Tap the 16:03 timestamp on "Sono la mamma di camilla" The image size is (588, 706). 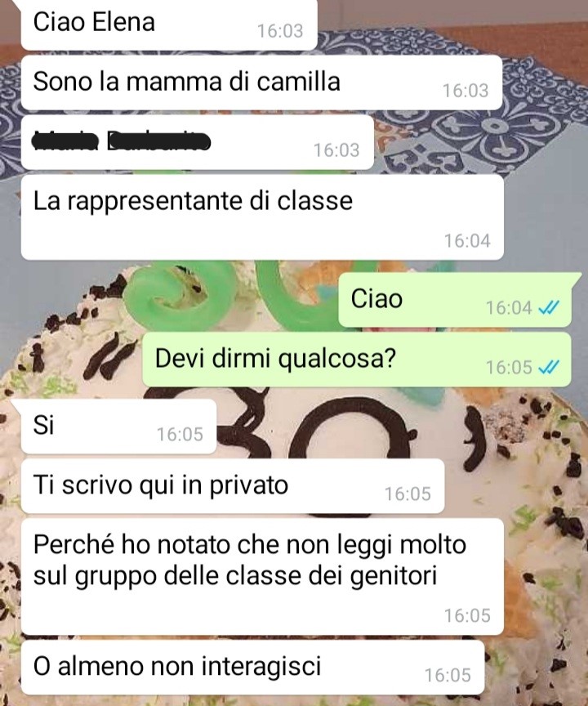coord(465,91)
